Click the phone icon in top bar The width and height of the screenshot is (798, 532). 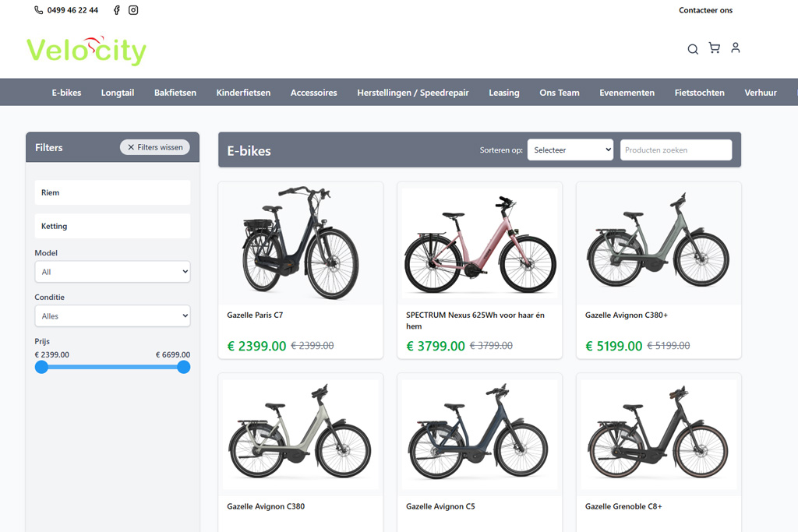[x=39, y=11]
